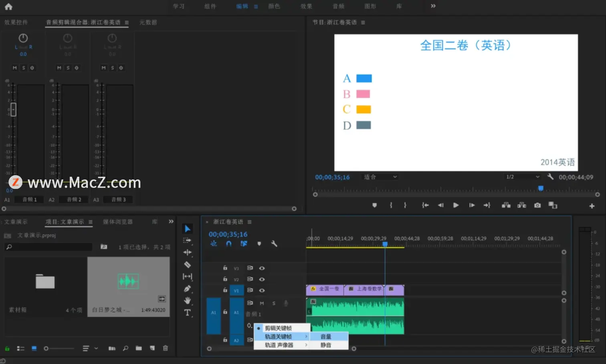Adjust the project thumbnail zoom slider
The width and height of the screenshot is (606, 364).
[59, 348]
